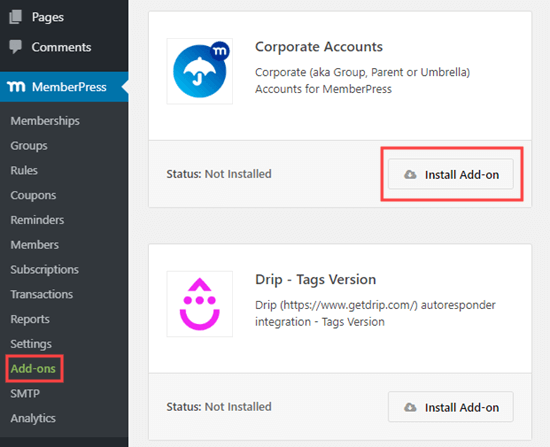550x447 pixels.
Task: Open Transactions in MemberPress menu
Action: tap(41, 294)
